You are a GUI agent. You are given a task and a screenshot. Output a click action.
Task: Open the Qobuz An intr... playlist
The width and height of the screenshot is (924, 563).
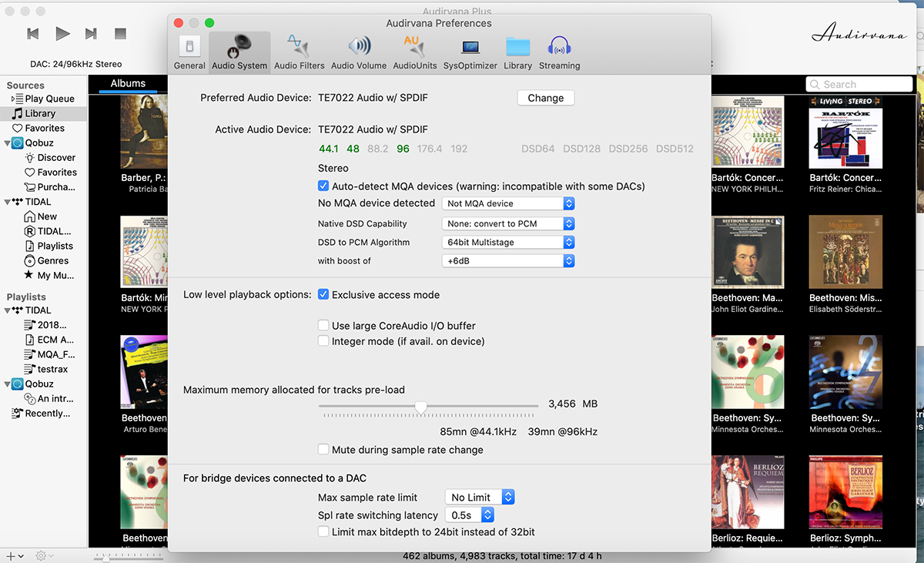coord(49,399)
